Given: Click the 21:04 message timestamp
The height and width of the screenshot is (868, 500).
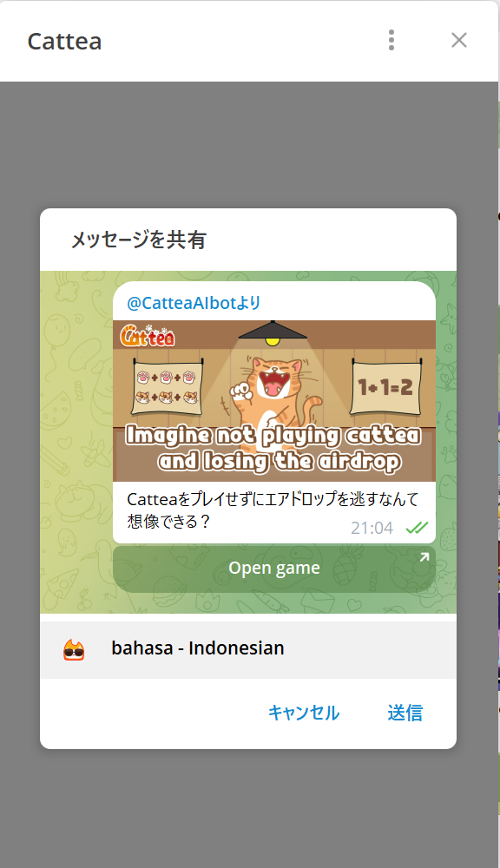Looking at the screenshot, I should tap(372, 528).
